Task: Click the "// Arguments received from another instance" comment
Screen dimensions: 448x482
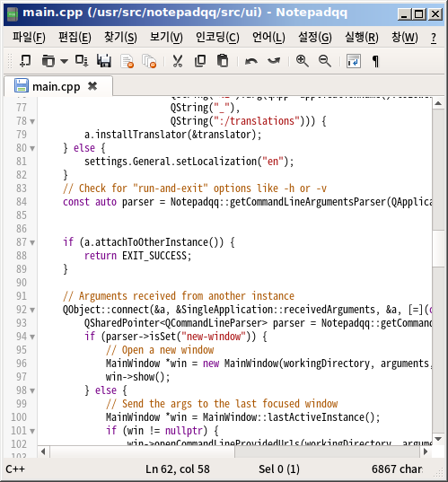Action: click(x=179, y=296)
